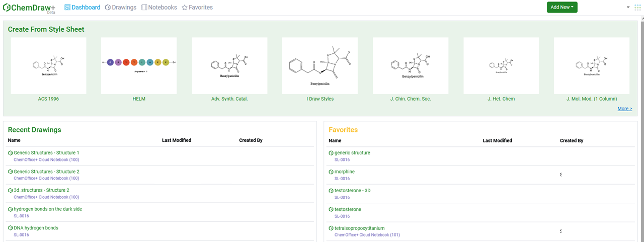This screenshot has height=242, width=644.
Task: Open tetraisopropoxytitanium favorite
Action: tap(360, 228)
